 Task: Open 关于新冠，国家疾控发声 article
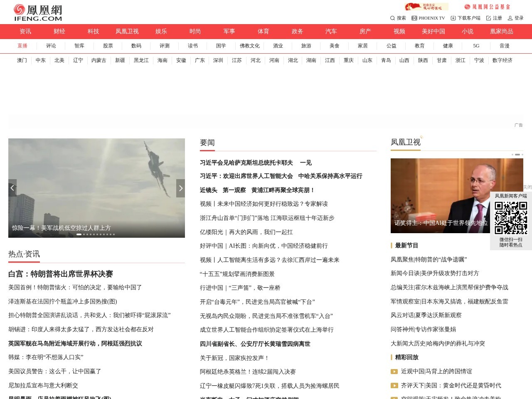(x=235, y=357)
